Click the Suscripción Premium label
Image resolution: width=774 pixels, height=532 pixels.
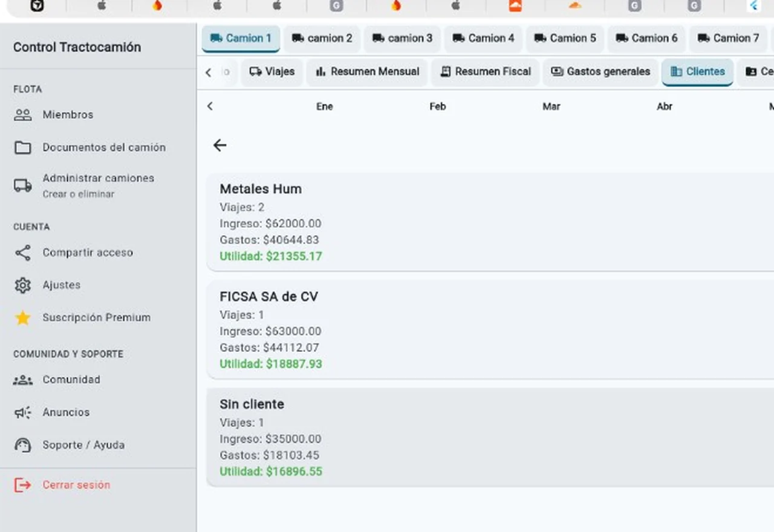[x=97, y=318]
